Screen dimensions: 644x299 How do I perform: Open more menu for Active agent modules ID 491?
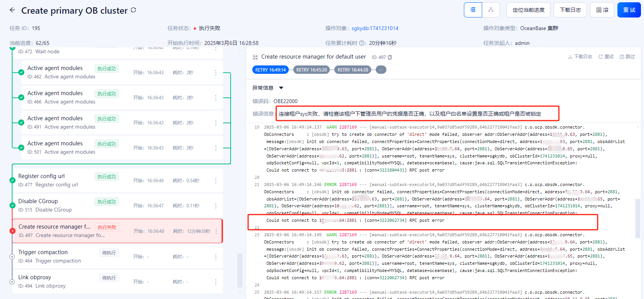216,123
